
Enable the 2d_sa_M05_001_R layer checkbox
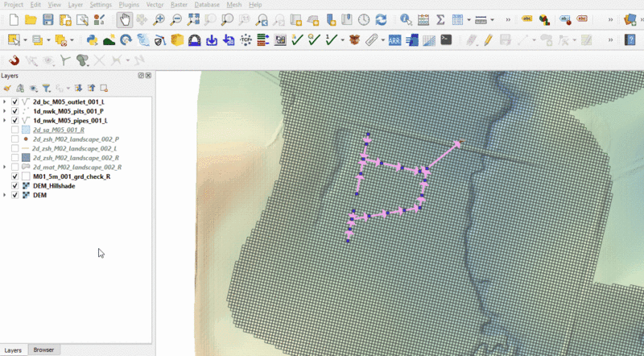pyautogui.click(x=15, y=130)
